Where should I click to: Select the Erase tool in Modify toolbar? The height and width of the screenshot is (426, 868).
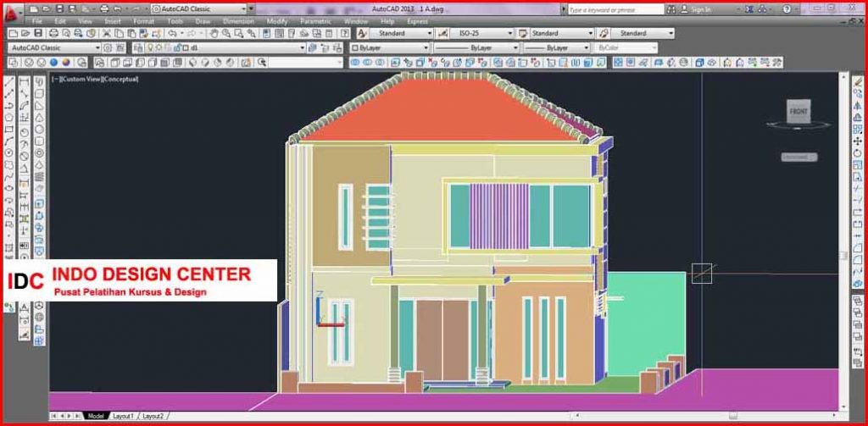click(x=858, y=81)
